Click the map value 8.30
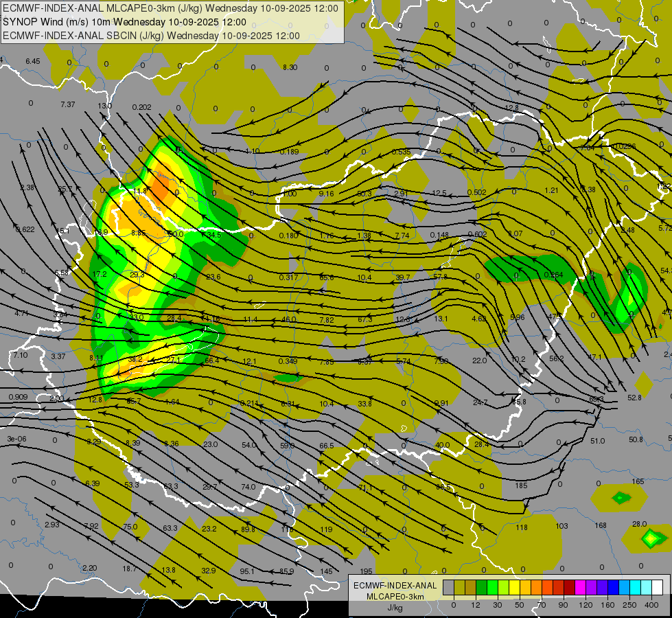This screenshot has height=618, width=672. point(290,67)
